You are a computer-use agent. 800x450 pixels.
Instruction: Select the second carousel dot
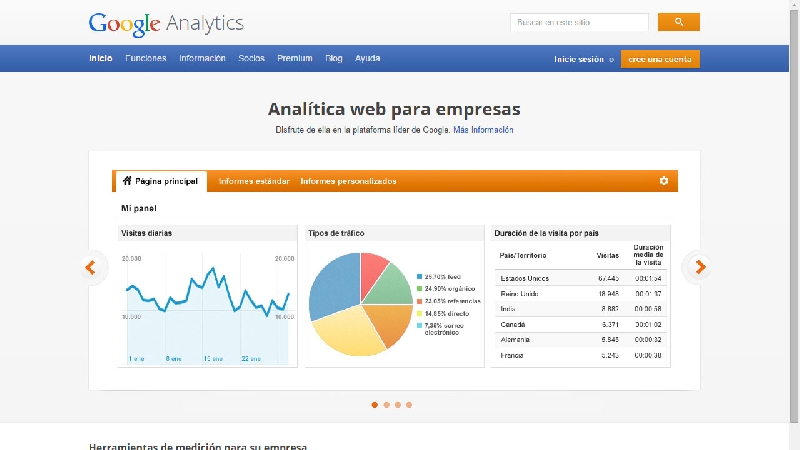click(x=386, y=405)
